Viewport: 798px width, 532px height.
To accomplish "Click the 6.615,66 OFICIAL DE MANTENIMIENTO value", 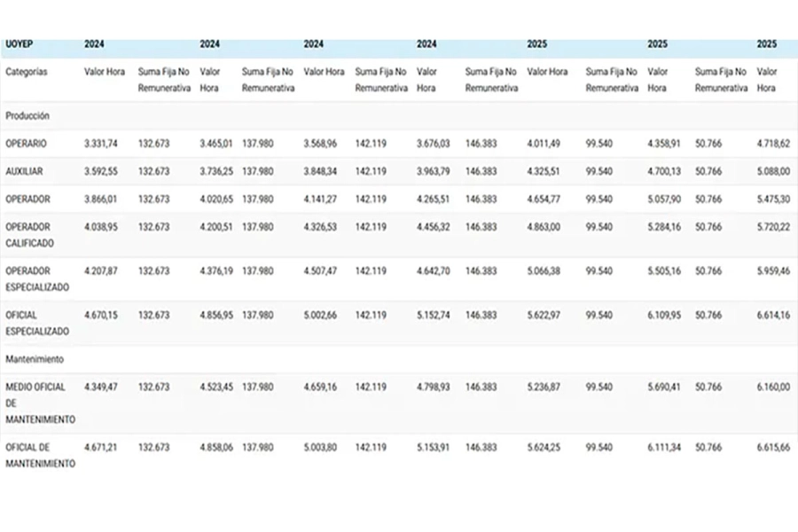I will 773,448.
